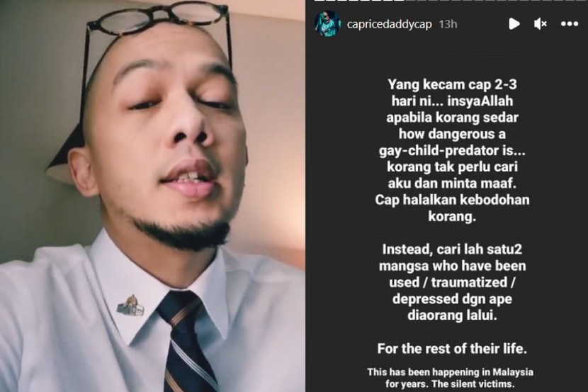Unmute the story audio speaker icon
The image size is (588, 392).
(x=540, y=24)
